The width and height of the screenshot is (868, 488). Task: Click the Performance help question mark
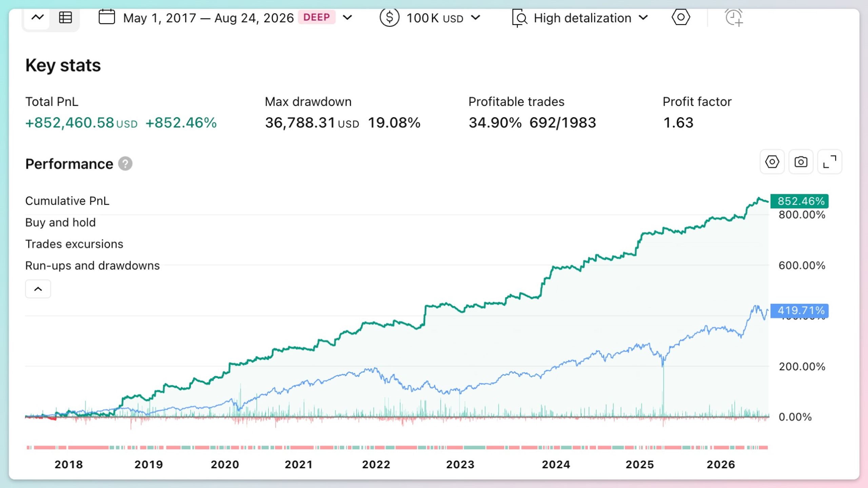pyautogui.click(x=125, y=164)
